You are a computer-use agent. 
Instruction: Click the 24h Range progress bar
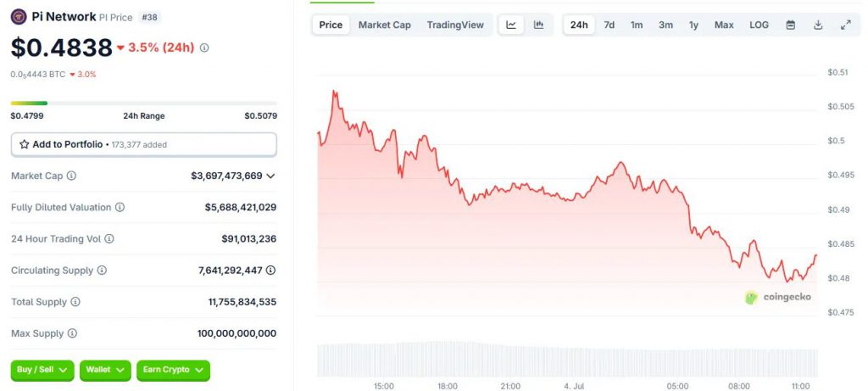144,103
